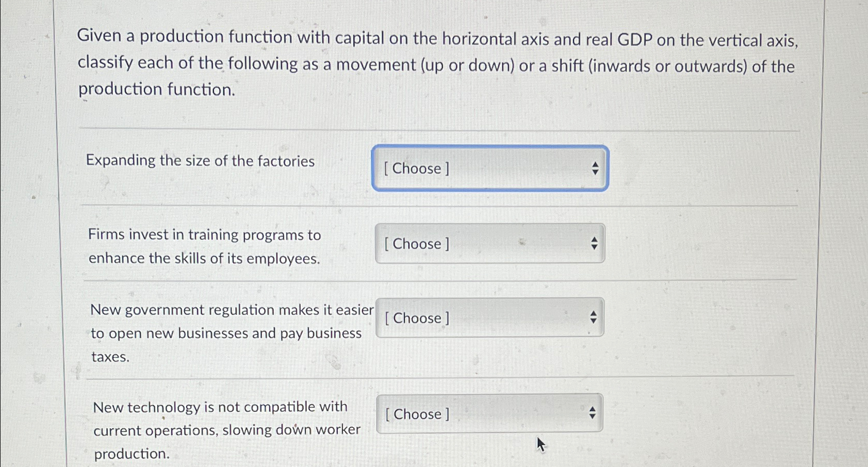Screen dimensions: 868x467
Task: Click the stepper arrows on the regulation dropdown
Action: click(x=593, y=318)
